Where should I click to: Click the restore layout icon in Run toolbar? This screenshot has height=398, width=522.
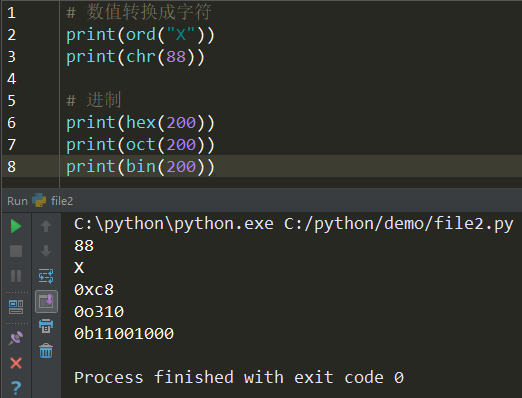click(16, 307)
